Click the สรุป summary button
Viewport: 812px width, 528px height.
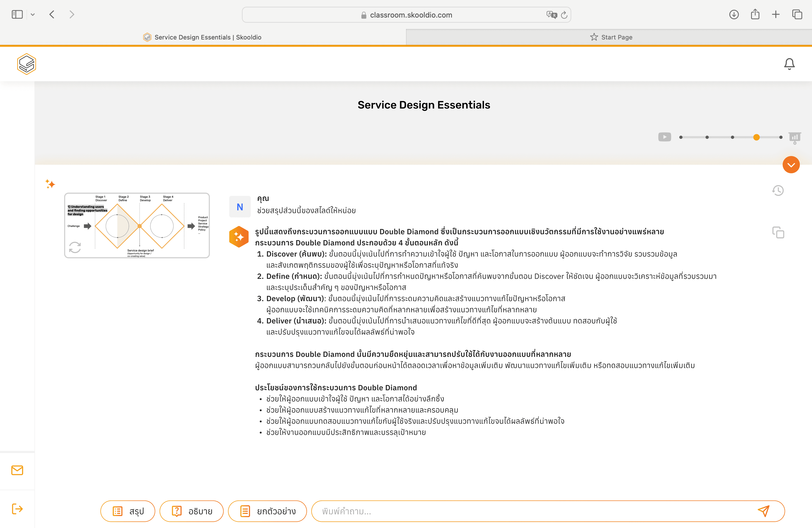click(x=128, y=511)
